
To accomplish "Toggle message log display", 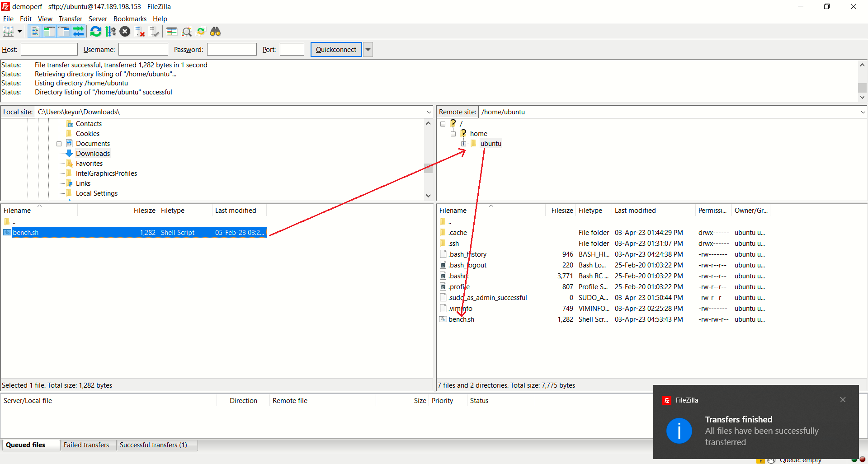I will 35,32.
